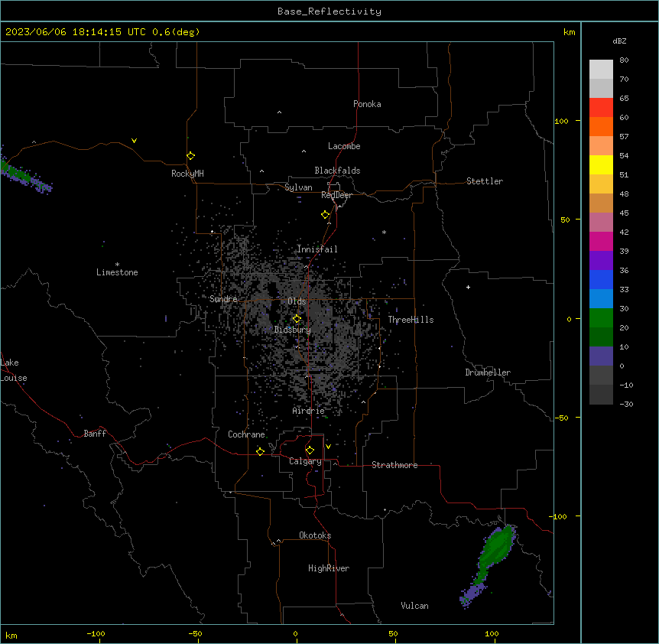Pick the red 60-65 dBZ legend swatch
This screenshot has height=644, width=659.
601,107
